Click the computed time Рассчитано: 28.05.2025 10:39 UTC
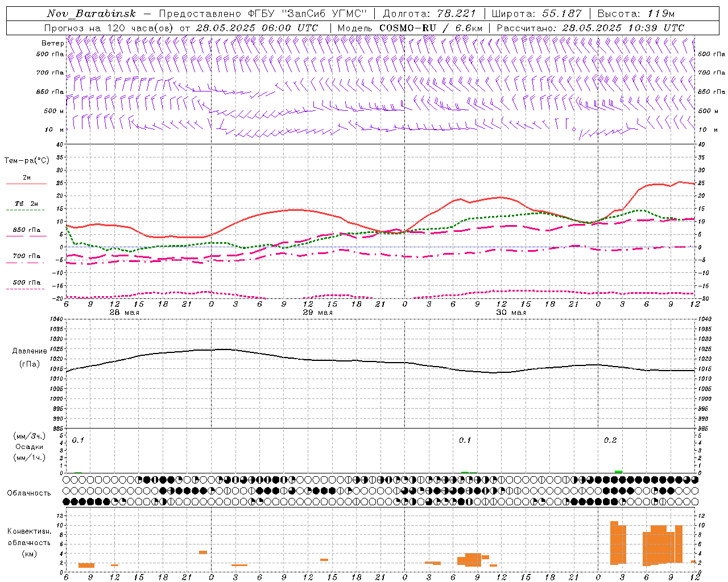This screenshot has height=582, width=728. point(590,28)
